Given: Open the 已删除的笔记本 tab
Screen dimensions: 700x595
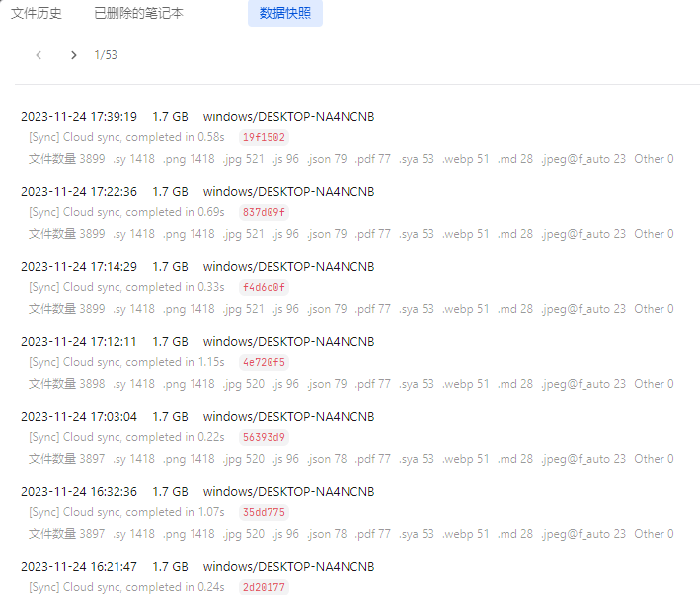Looking at the screenshot, I should pos(138,13).
